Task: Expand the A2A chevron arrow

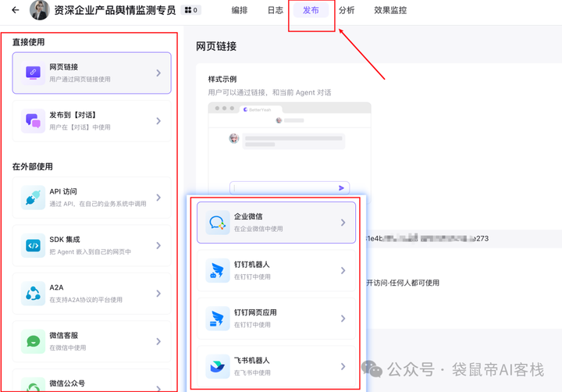Action: pos(158,294)
